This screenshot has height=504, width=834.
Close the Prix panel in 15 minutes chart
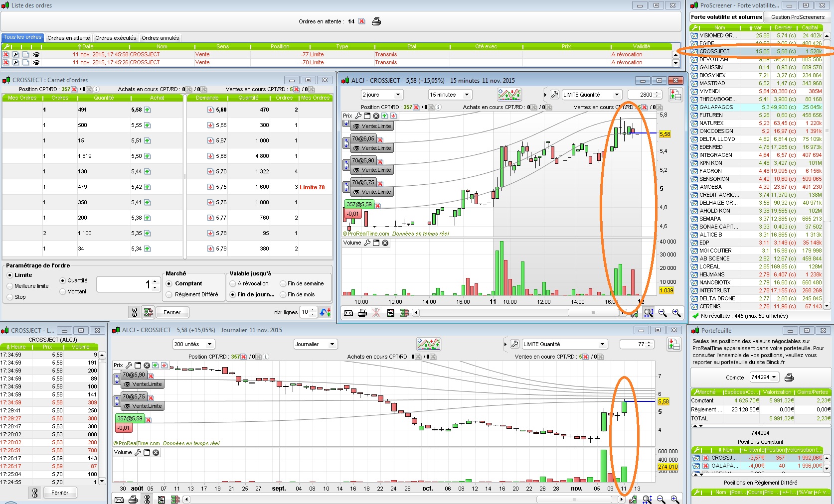point(376,116)
